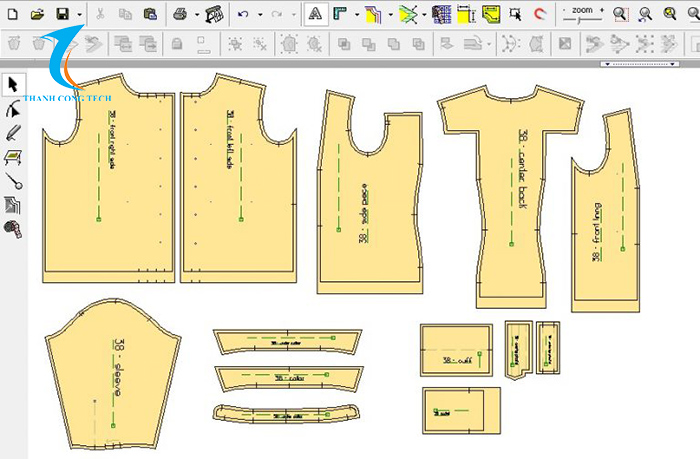
Task: Click the diagonal-split square icon
Action: [565, 44]
